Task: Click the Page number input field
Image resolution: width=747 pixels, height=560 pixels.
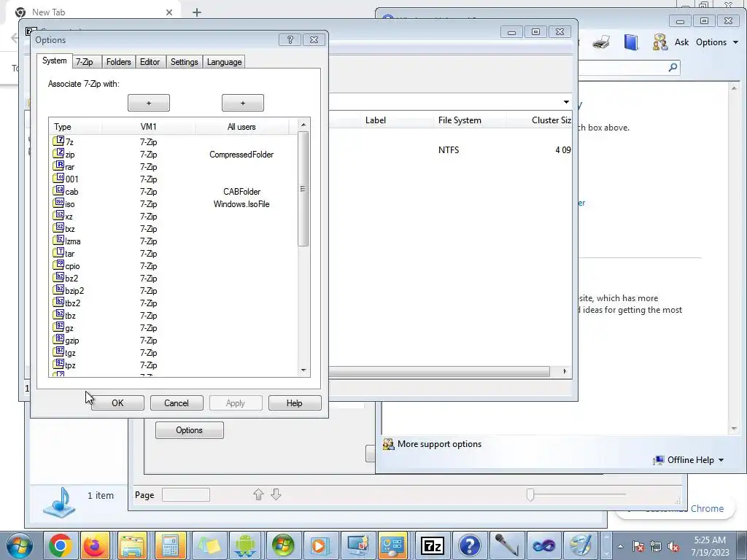Action: click(x=186, y=495)
